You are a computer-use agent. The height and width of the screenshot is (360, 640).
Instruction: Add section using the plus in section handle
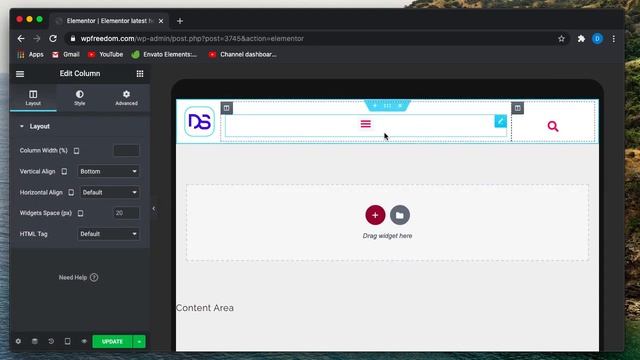pos(375,106)
